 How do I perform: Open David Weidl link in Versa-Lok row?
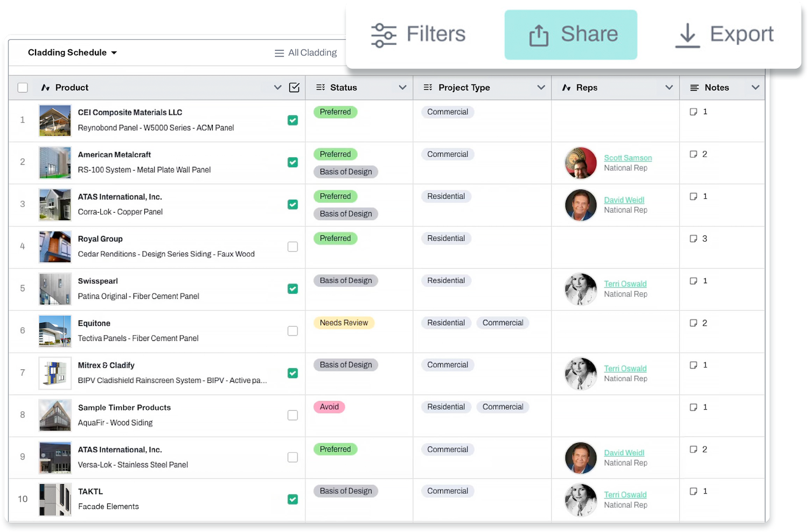tap(624, 453)
